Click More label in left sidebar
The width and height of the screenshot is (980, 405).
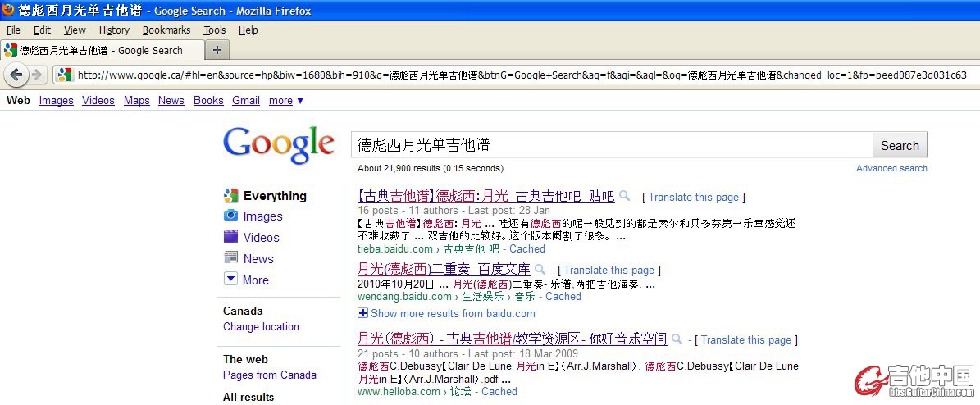[256, 280]
